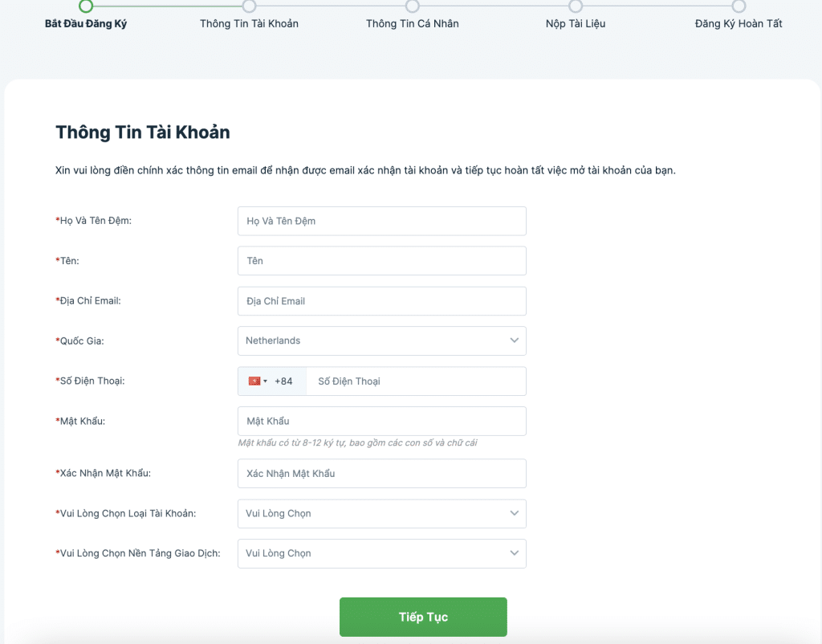The height and width of the screenshot is (644, 822).
Task: Focus the Mật Khẩu password field
Action: point(381,421)
